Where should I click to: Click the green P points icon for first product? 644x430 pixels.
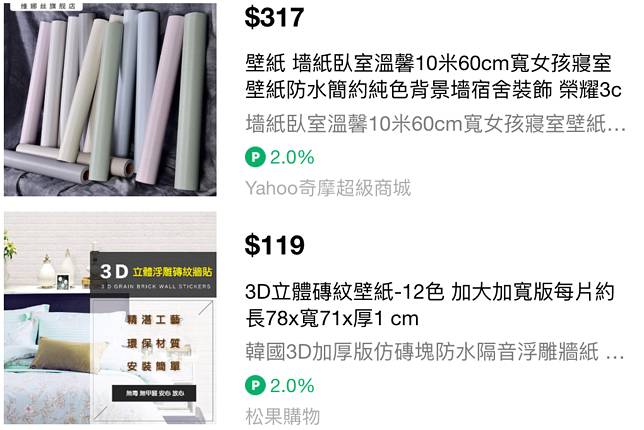point(255,157)
